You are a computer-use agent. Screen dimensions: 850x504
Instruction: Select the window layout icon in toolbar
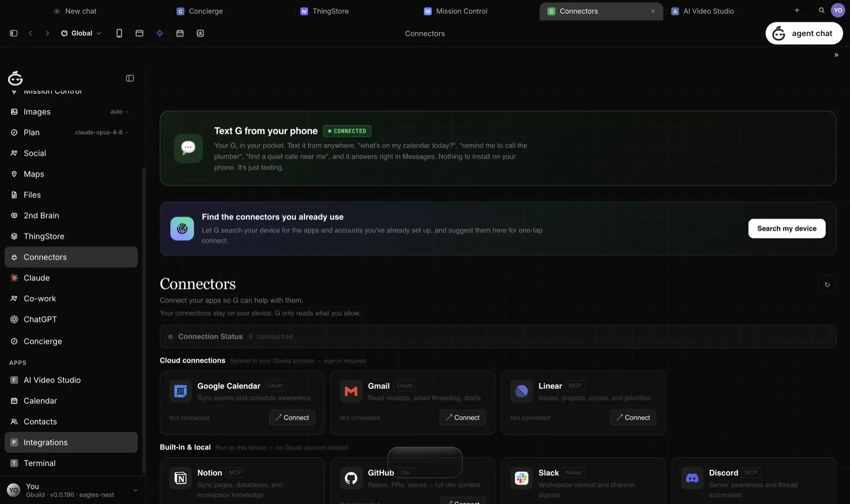coord(139,33)
